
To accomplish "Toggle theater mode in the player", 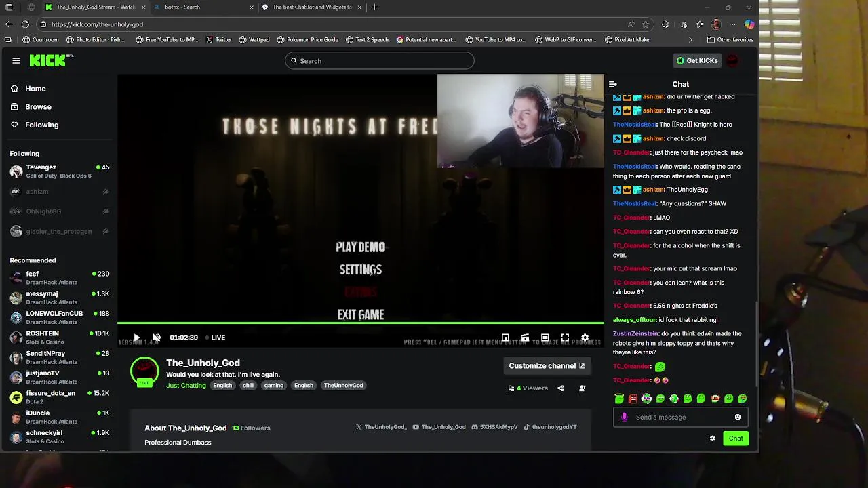I will tap(545, 338).
